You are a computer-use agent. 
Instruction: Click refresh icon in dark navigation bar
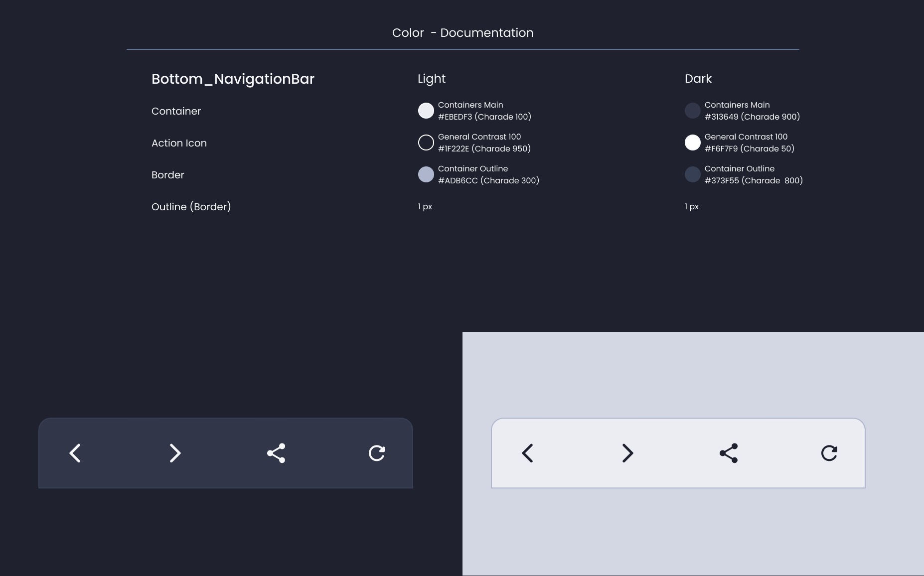click(x=377, y=453)
